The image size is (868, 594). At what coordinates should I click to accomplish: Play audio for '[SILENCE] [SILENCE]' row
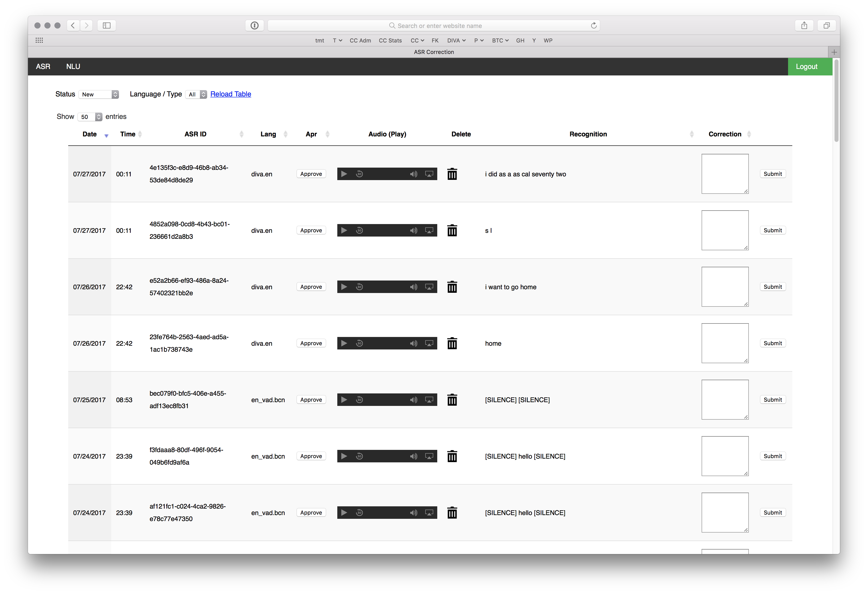[344, 399]
